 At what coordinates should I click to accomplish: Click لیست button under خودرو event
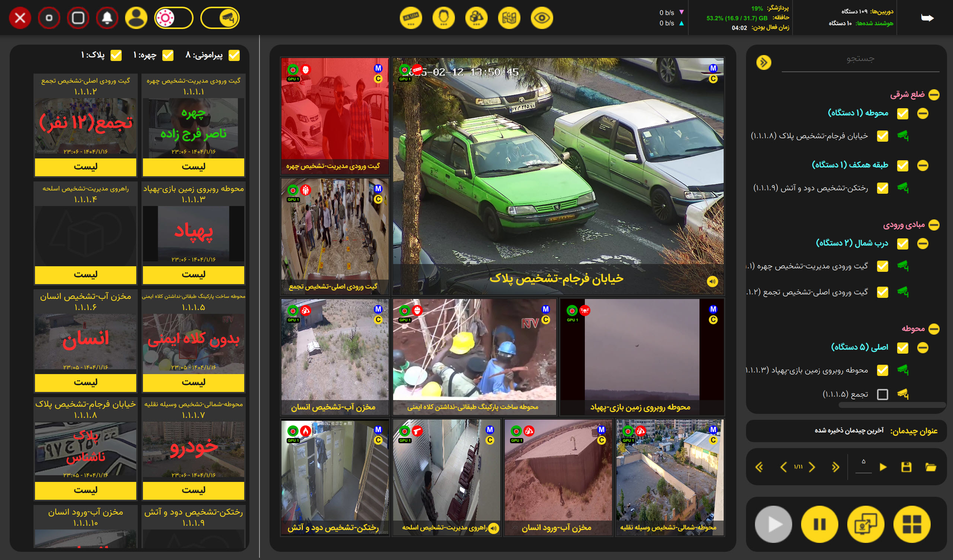[193, 490]
